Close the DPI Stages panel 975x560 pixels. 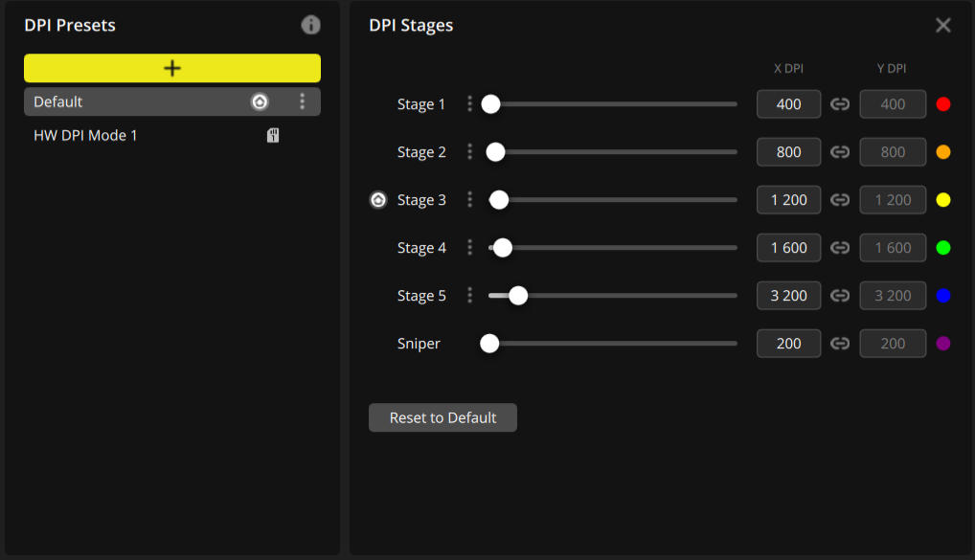(x=943, y=25)
